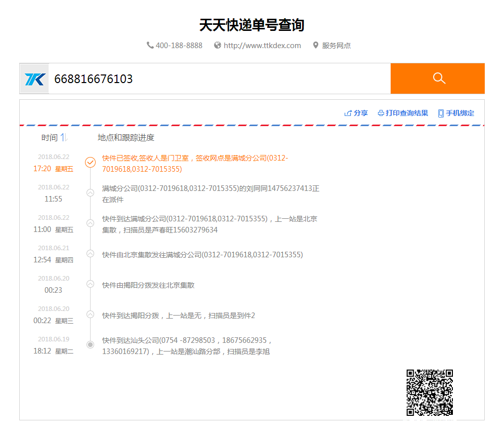Click the location pin icon for 服务网点
The width and height of the screenshot is (504, 429).
coord(316,46)
